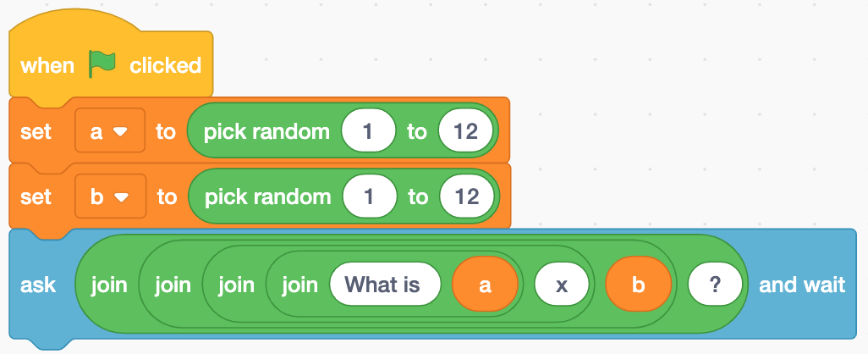Click the minimum value 1 in second pick random

click(370, 196)
